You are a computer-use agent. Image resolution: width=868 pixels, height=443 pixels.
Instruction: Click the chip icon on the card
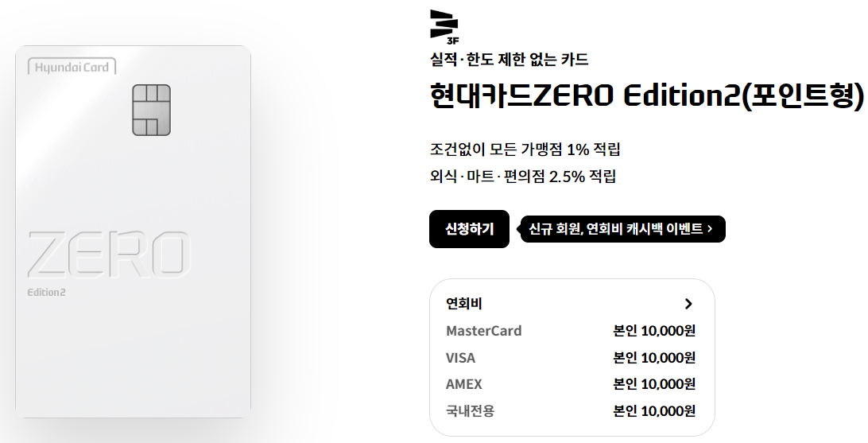151,111
